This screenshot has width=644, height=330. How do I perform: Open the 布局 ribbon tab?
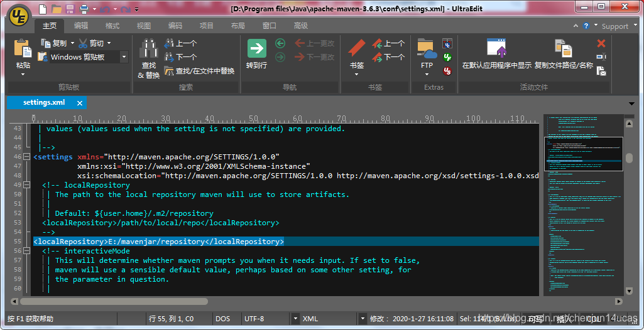click(237, 26)
